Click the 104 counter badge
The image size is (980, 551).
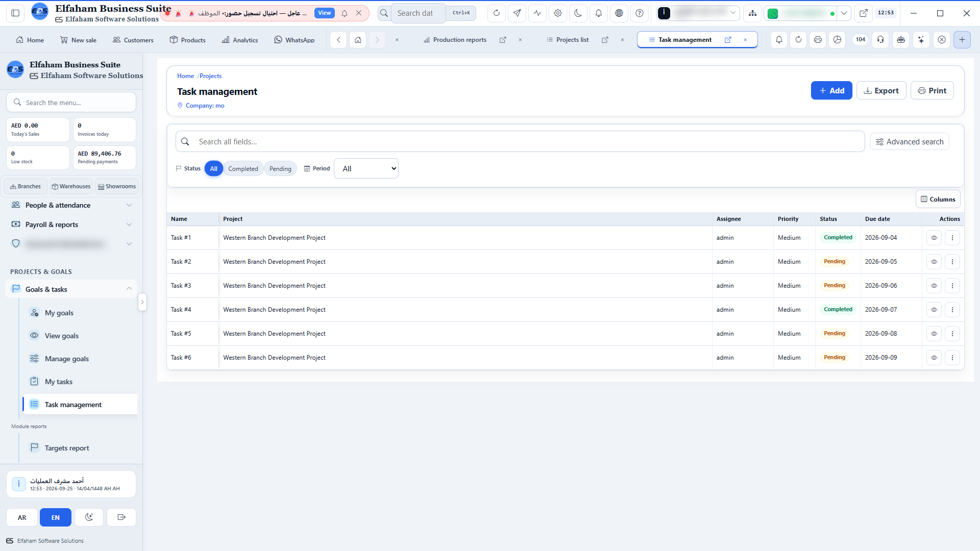(x=861, y=40)
